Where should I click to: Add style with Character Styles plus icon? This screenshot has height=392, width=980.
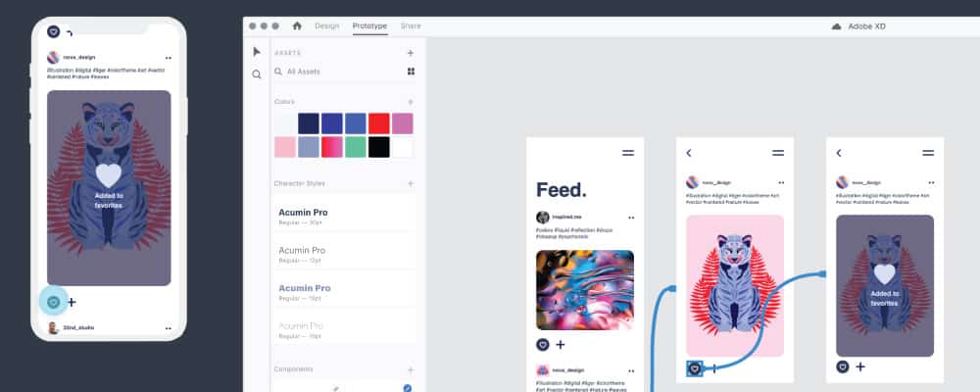click(x=411, y=184)
